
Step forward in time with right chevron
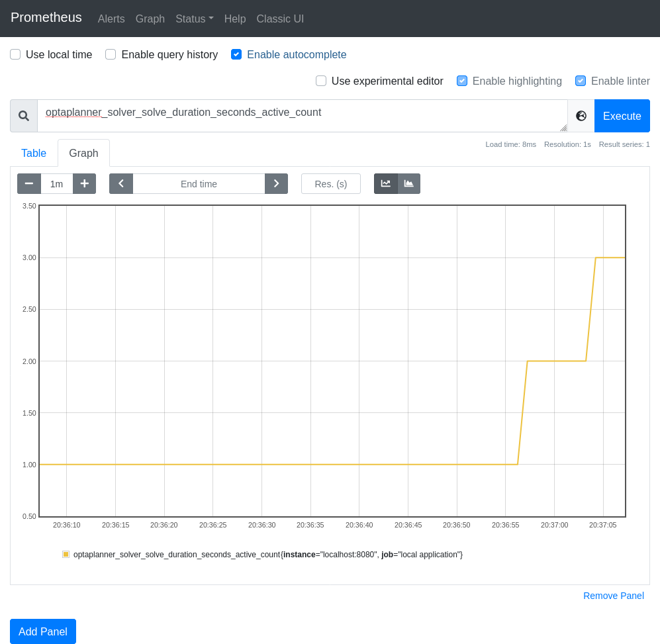[x=276, y=183]
